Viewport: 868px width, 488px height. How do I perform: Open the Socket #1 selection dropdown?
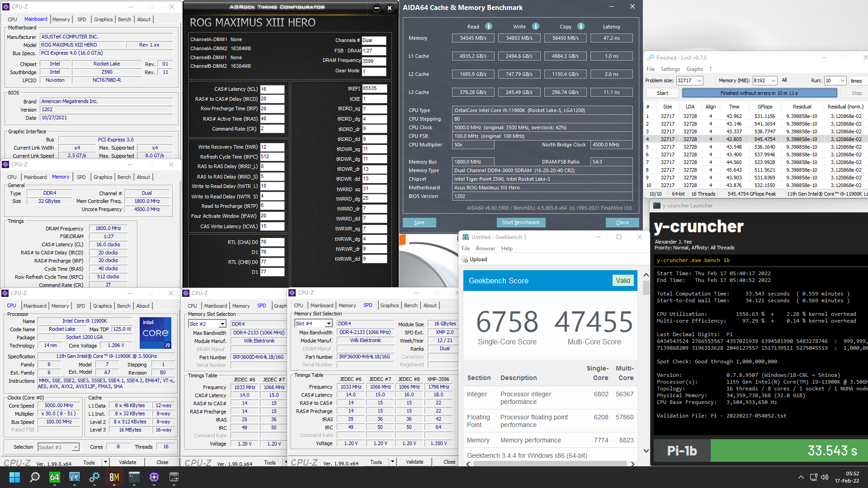75,447
